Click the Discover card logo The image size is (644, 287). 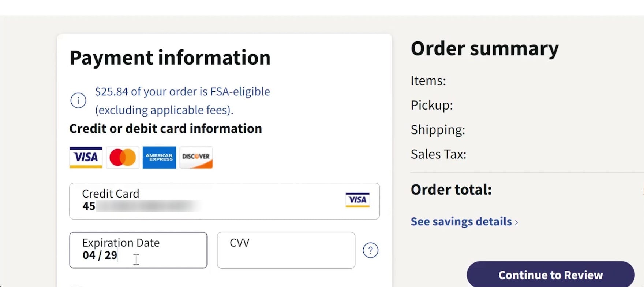(196, 157)
